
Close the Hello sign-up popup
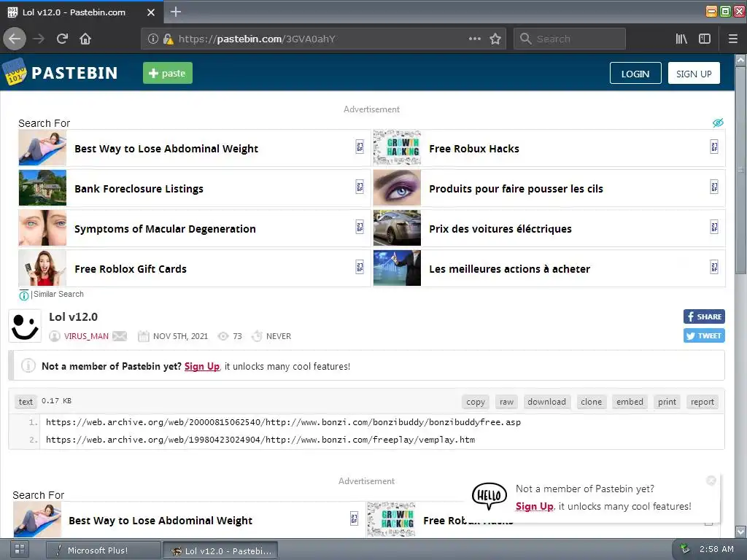(711, 481)
